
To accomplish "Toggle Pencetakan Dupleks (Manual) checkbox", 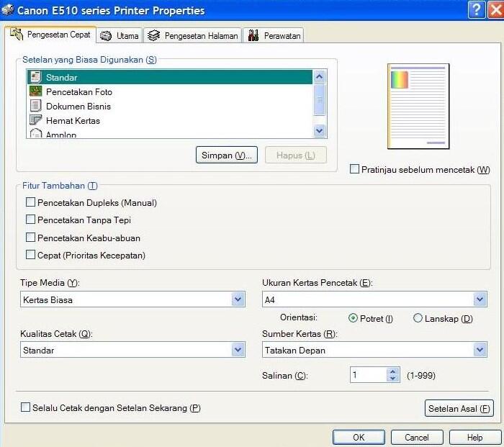I will point(30,202).
